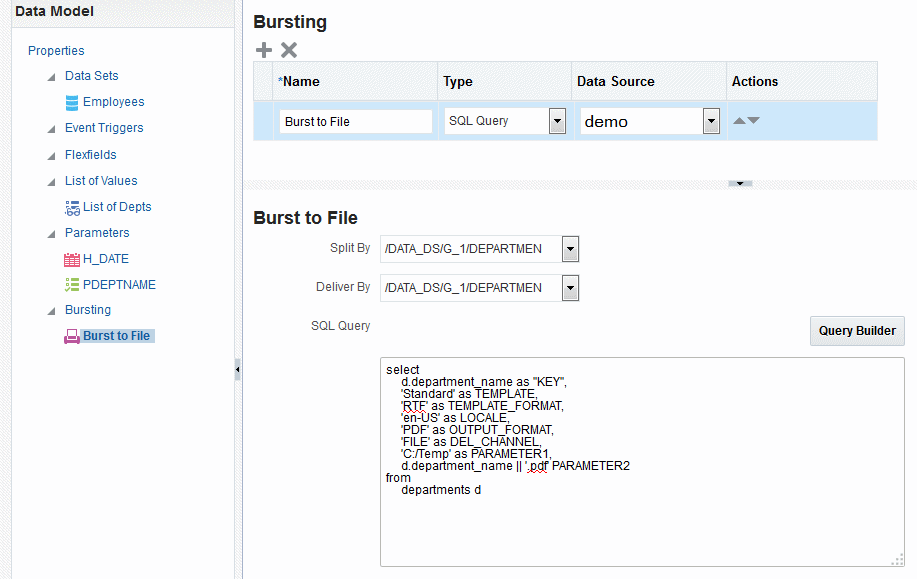Select the Burst to File row handle
The image size is (917, 579).
(x=263, y=121)
